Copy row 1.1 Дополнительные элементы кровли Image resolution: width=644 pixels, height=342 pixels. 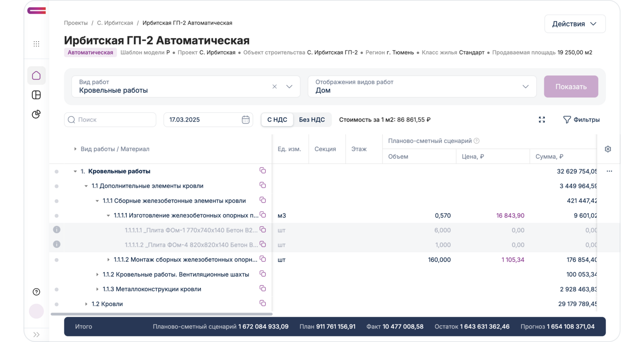[263, 185]
